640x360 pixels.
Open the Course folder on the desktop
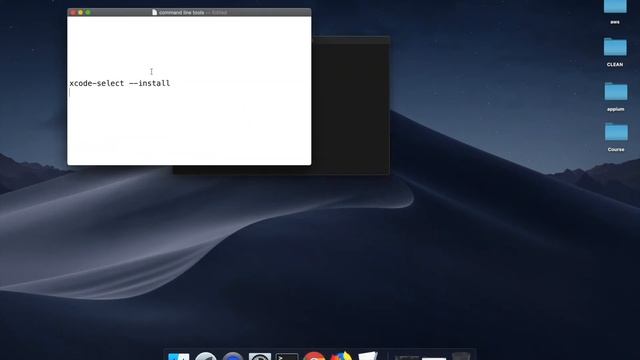[616, 131]
